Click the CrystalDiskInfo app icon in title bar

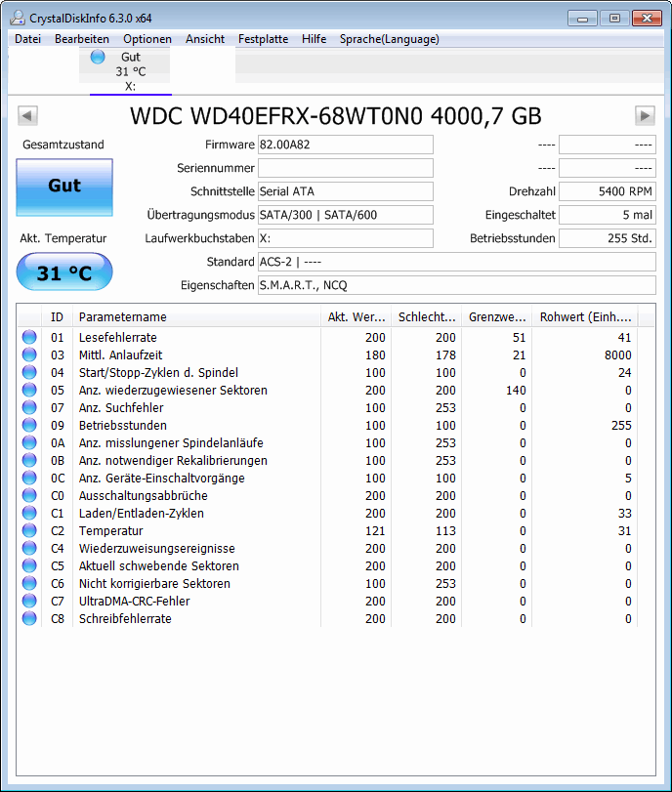[18, 19]
